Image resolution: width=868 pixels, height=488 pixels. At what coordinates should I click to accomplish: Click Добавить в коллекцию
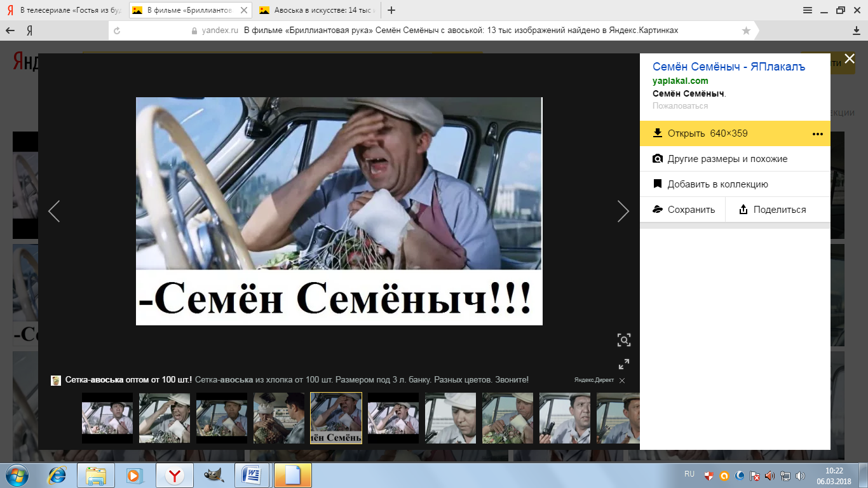click(x=735, y=184)
